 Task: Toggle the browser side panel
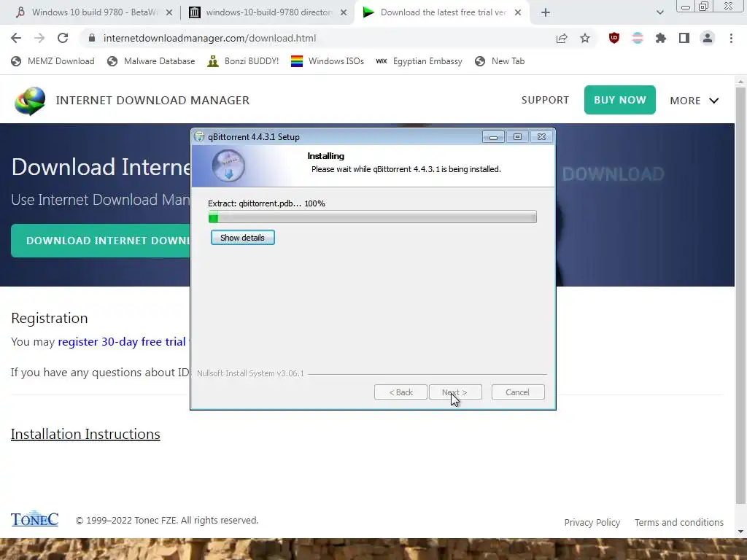pyautogui.click(x=684, y=38)
